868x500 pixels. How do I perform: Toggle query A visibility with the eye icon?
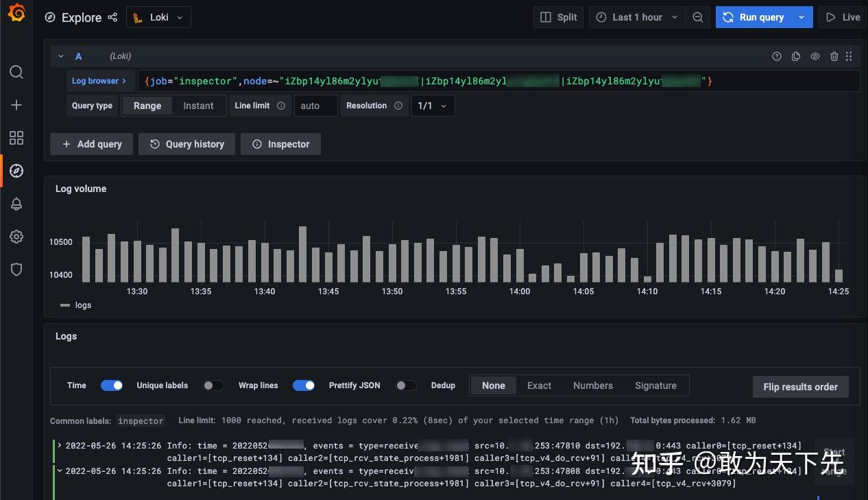point(815,56)
